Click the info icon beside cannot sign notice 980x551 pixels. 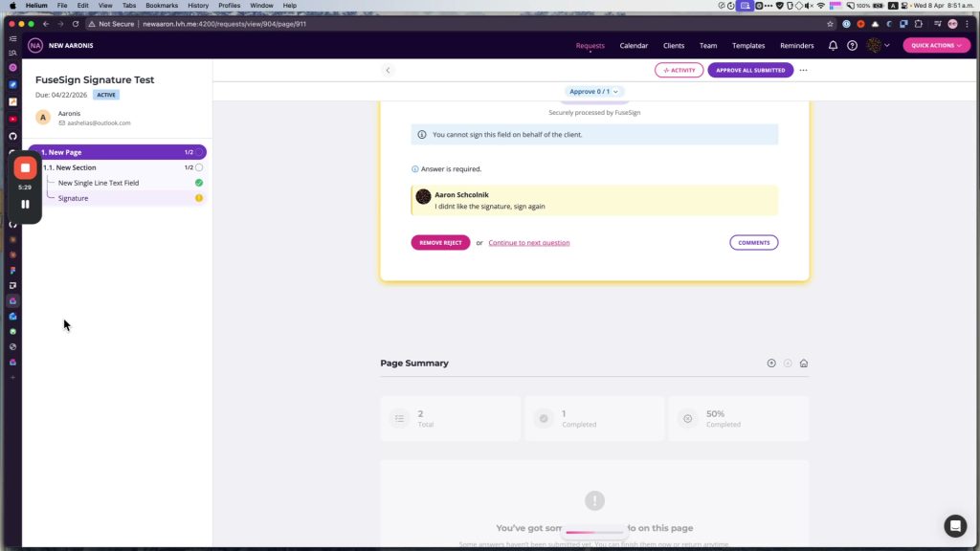[x=422, y=134]
